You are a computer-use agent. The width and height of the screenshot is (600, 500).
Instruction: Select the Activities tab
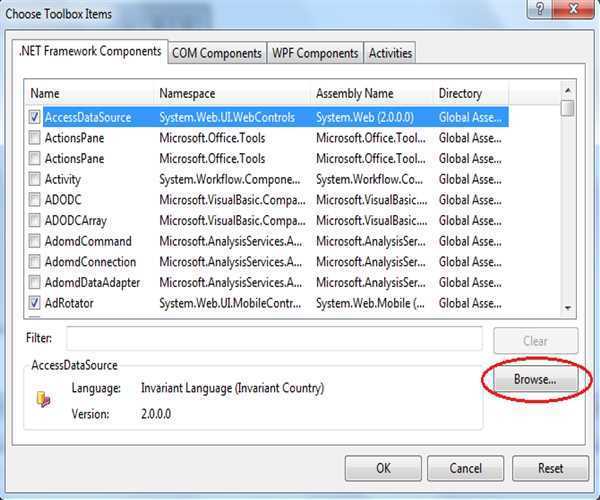390,53
